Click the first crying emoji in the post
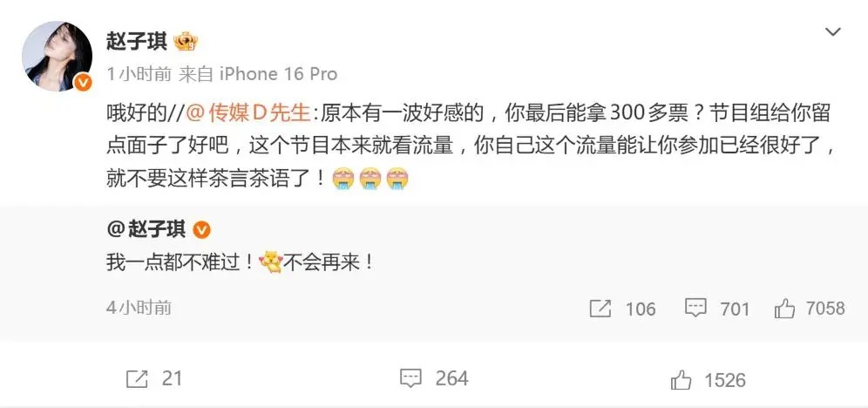The image size is (868, 408). [x=342, y=180]
